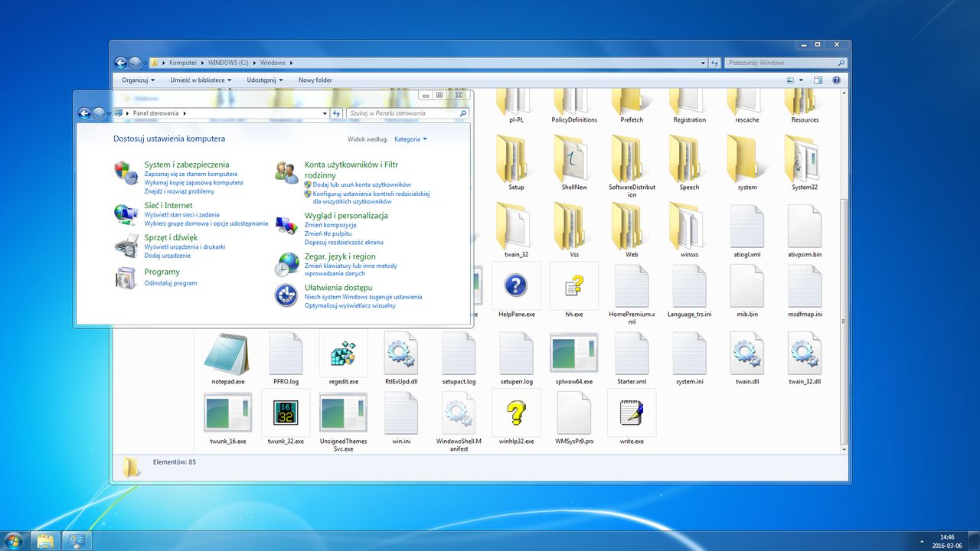Select HelpPane.exe file icon

pyautogui.click(x=516, y=285)
